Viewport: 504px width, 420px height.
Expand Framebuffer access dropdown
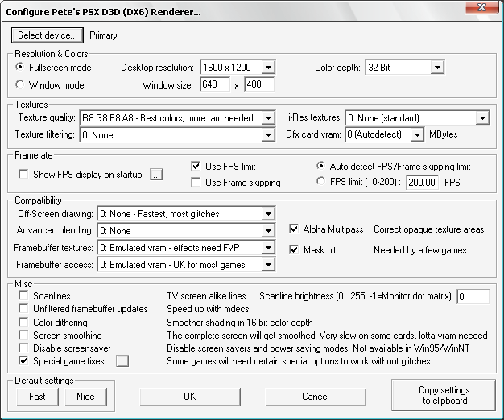click(x=186, y=265)
